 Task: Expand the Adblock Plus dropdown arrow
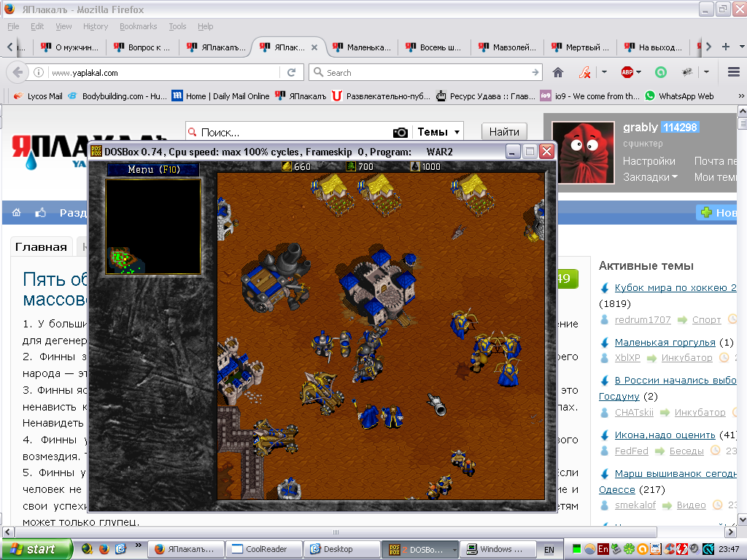click(638, 72)
